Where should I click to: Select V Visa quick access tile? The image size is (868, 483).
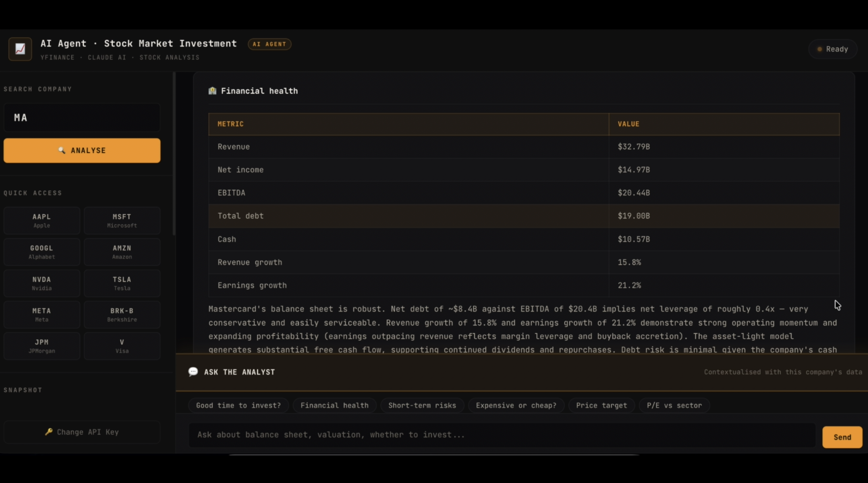pyautogui.click(x=122, y=346)
